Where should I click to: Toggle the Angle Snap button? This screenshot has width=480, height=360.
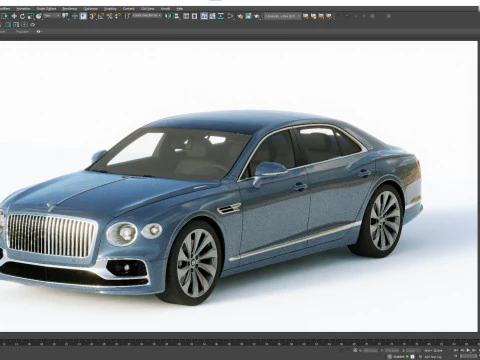click(x=101, y=16)
